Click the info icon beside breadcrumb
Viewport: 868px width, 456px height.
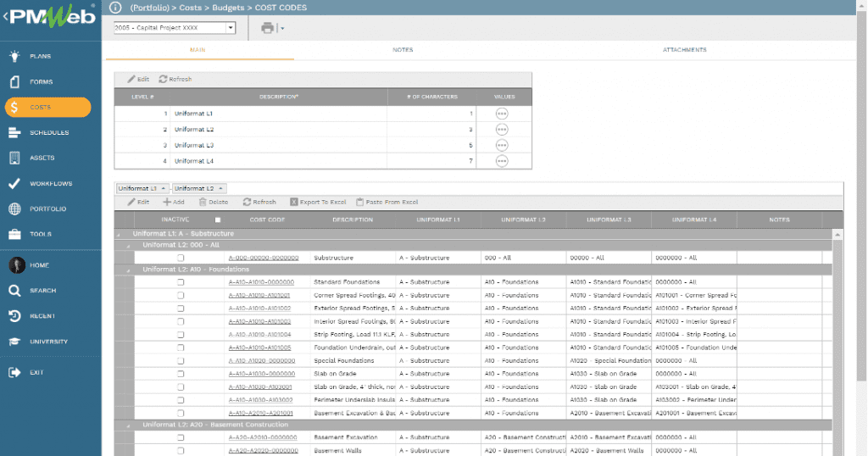click(x=115, y=7)
